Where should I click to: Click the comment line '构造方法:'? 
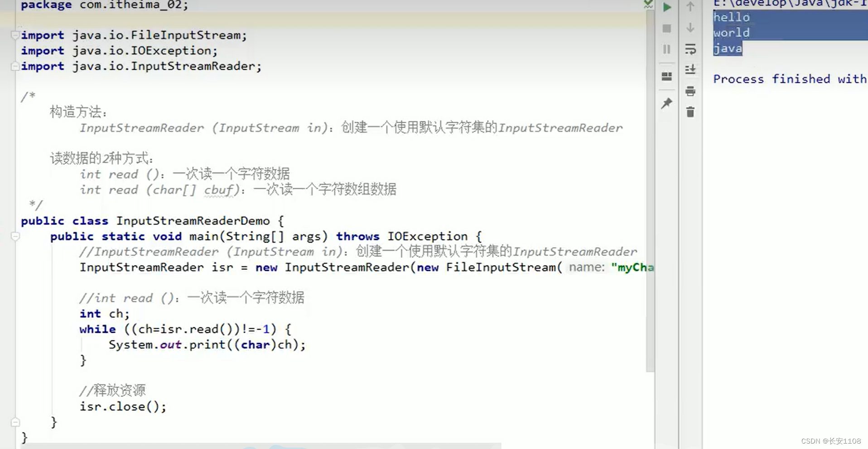[x=78, y=112]
